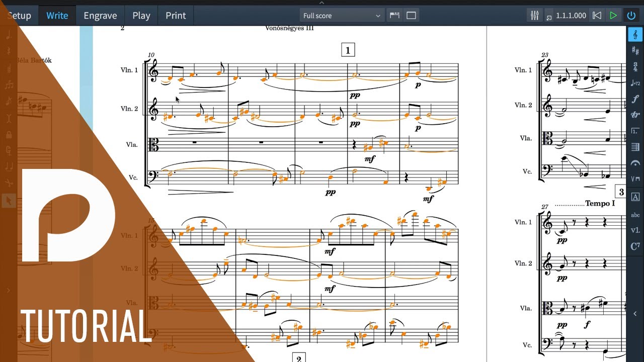Select rehearsal mark 1 in the score
The width and height of the screenshot is (644, 362).
pos(348,50)
